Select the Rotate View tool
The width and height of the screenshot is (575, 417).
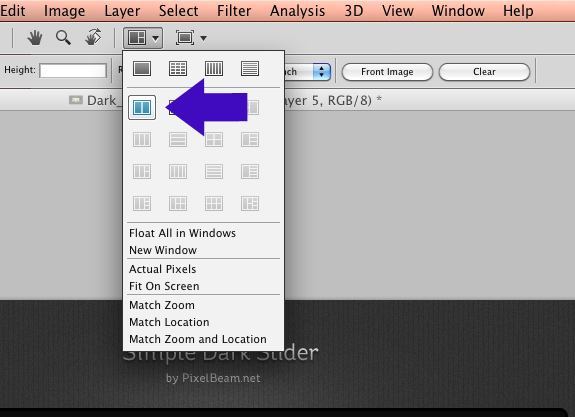pyautogui.click(x=93, y=37)
